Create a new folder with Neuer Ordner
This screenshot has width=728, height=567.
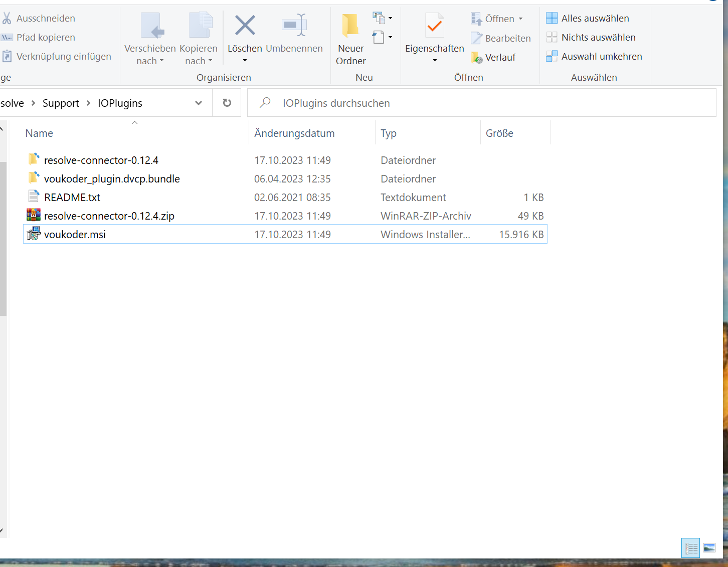[350, 40]
